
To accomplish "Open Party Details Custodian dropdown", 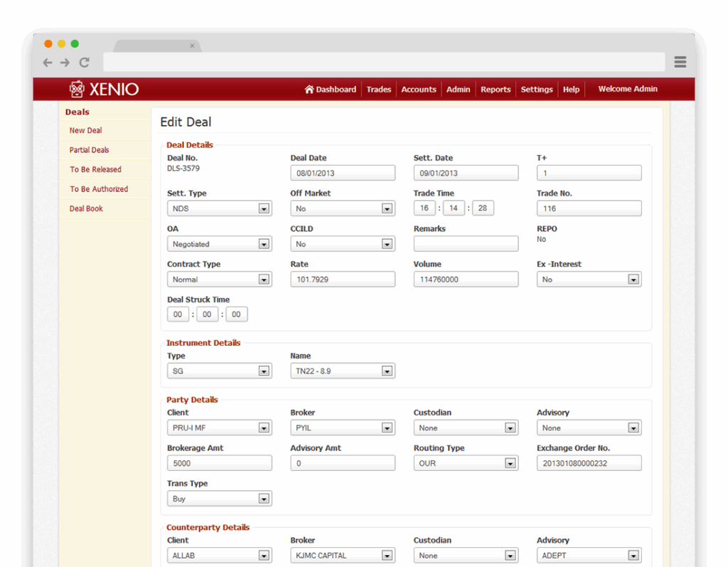I will (466, 428).
